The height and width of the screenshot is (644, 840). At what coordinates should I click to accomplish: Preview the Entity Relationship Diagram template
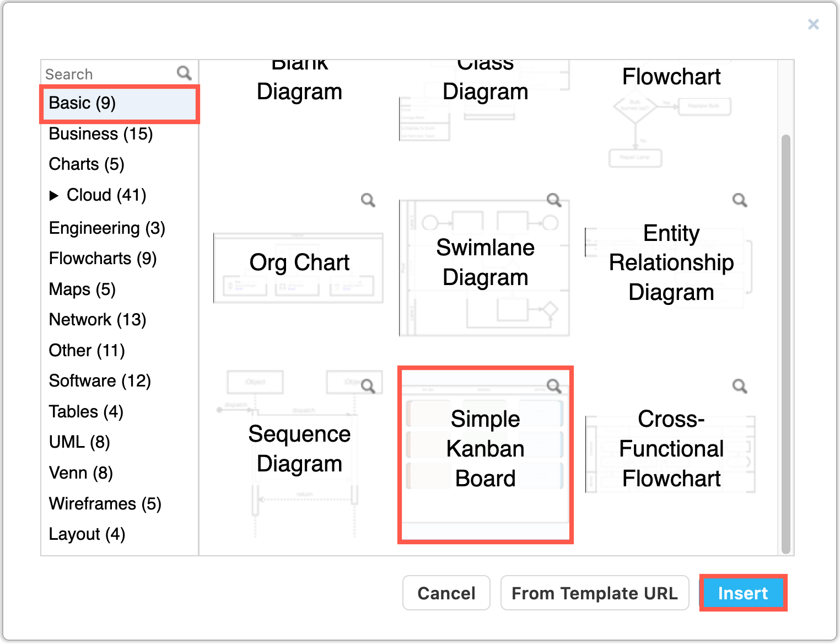(x=739, y=200)
